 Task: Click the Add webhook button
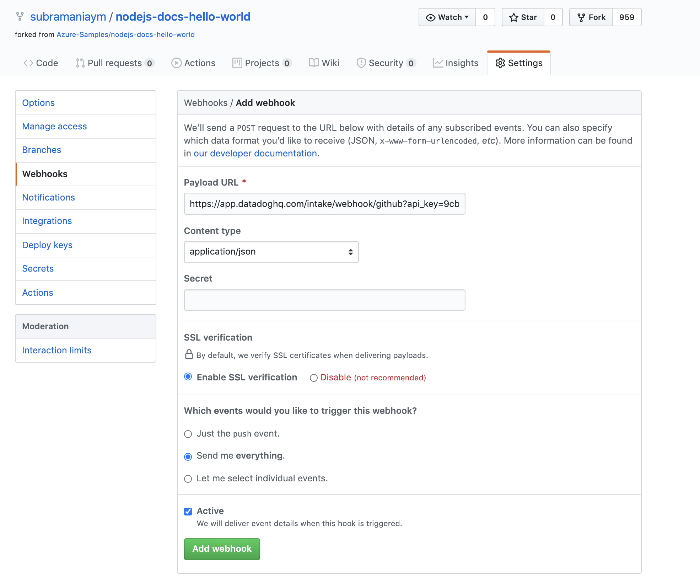point(222,549)
